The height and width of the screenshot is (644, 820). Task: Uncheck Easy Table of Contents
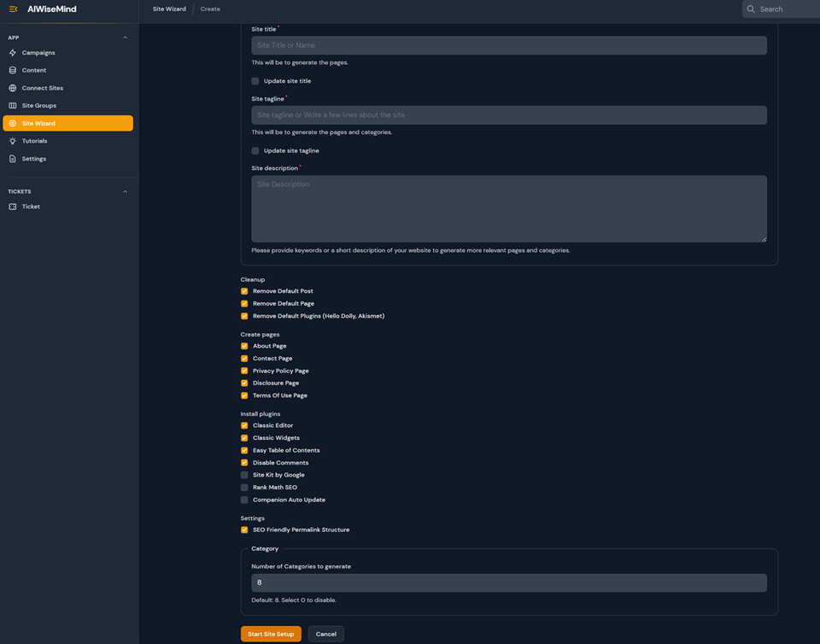pos(244,450)
